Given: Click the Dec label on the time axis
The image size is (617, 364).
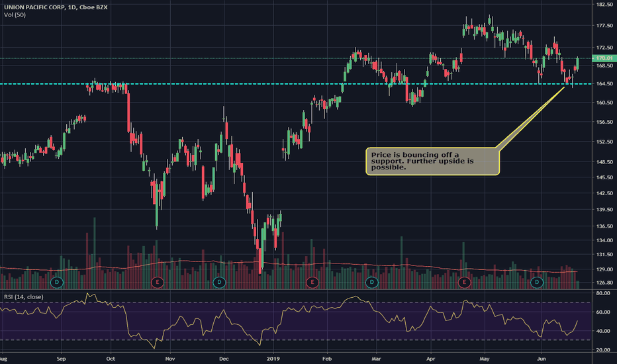Looking at the screenshot, I should 224,359.
